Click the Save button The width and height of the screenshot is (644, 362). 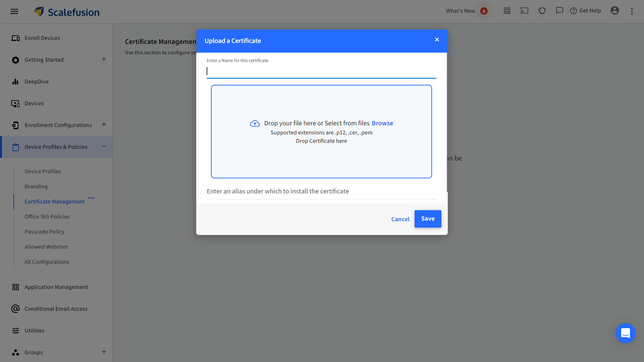coord(428,219)
